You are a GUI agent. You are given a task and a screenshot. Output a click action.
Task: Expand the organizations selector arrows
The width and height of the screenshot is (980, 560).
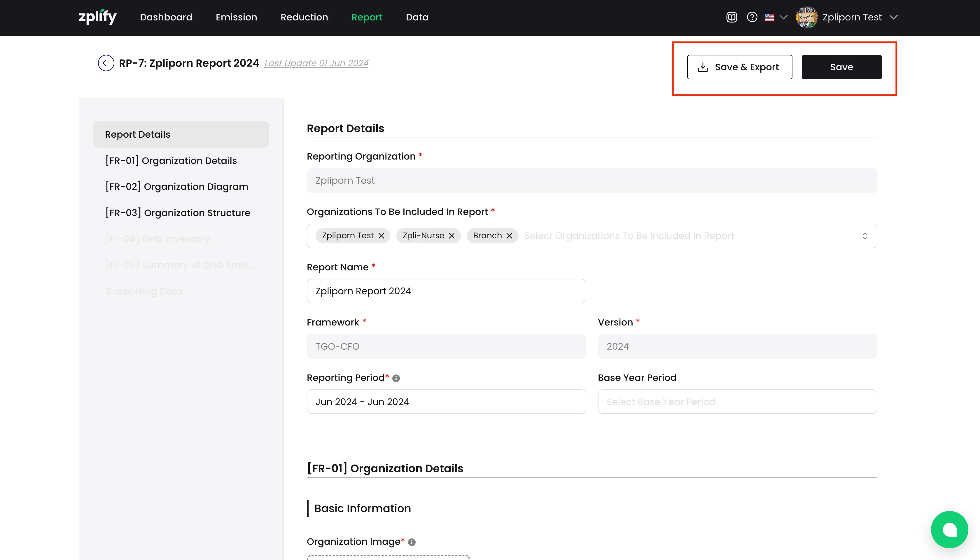(864, 236)
